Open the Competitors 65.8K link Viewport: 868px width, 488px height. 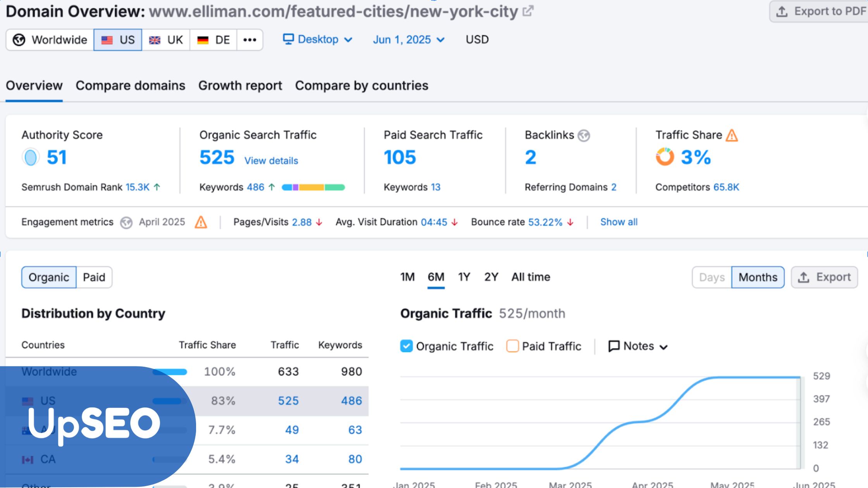[x=726, y=187]
